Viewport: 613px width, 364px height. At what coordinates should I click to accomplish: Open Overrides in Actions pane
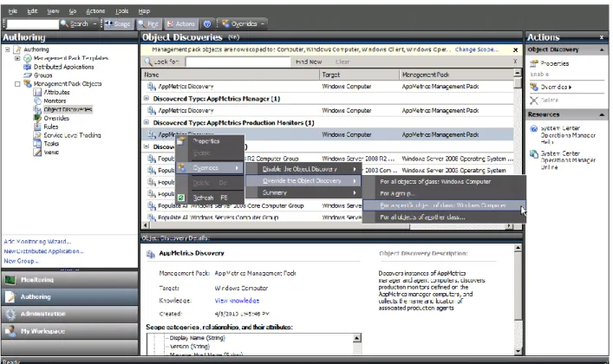tap(556, 87)
